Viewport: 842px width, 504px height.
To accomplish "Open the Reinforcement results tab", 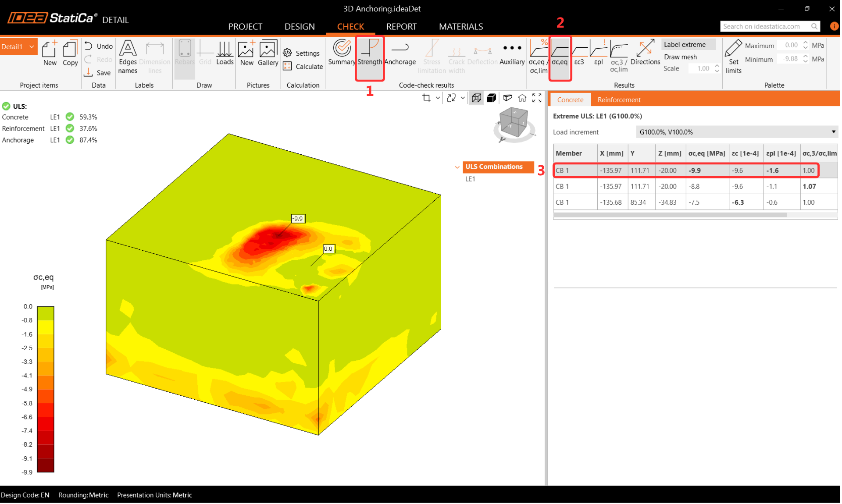I will point(619,99).
